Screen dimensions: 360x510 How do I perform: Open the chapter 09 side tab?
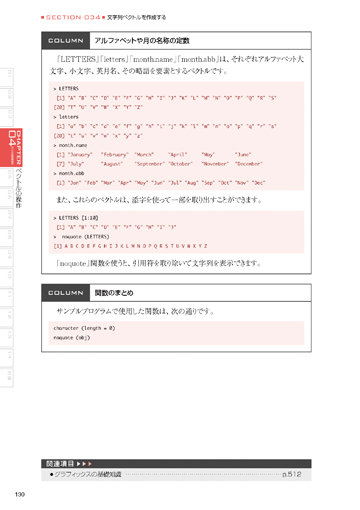point(7,257)
